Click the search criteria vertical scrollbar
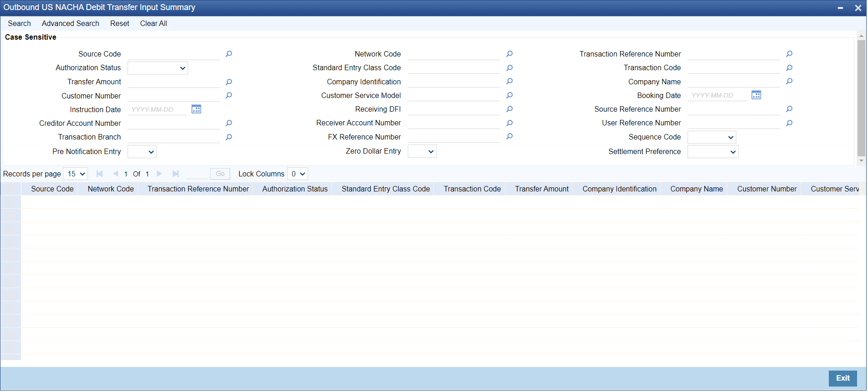The height and width of the screenshot is (392, 868). pyautogui.click(x=861, y=98)
